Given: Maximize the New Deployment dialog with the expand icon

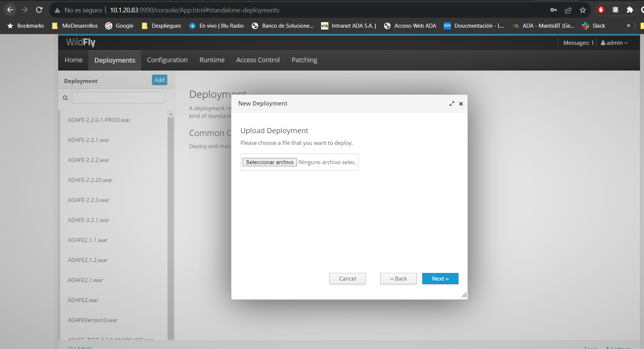Looking at the screenshot, I should coord(452,104).
